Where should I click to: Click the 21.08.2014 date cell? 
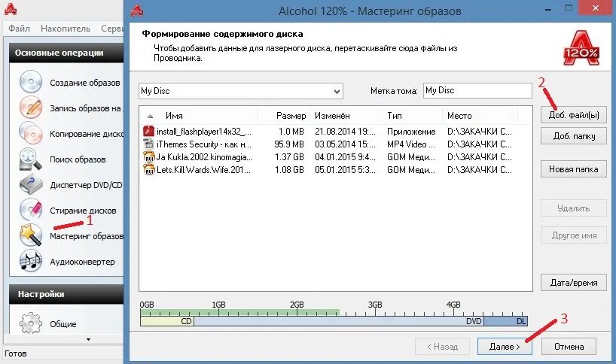[x=345, y=132]
